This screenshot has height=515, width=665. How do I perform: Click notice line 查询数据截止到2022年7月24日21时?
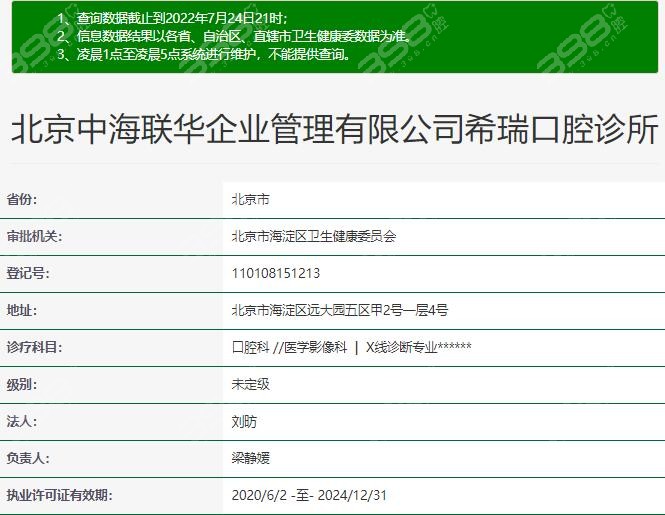coord(172,18)
